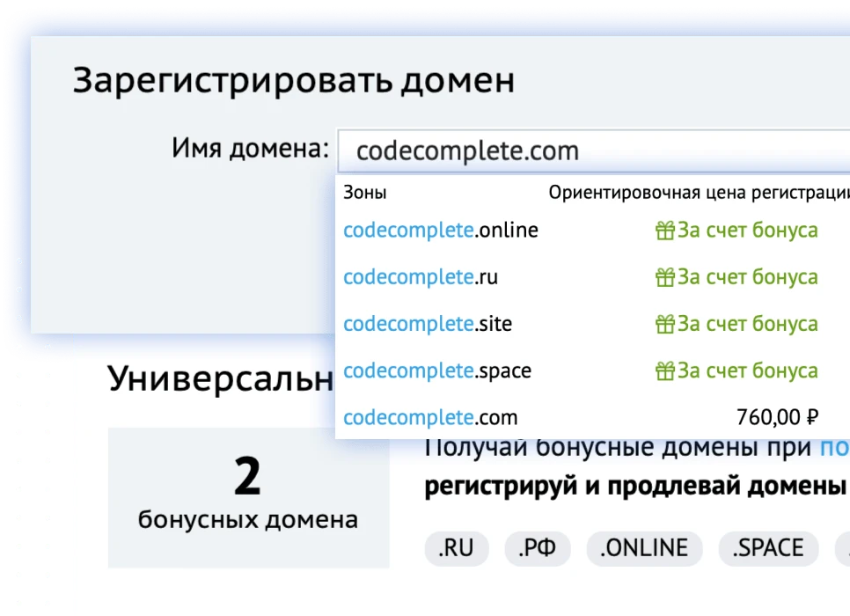850x616 pixels.
Task: Click the 760,00 ₽ price label
Action: (x=779, y=417)
